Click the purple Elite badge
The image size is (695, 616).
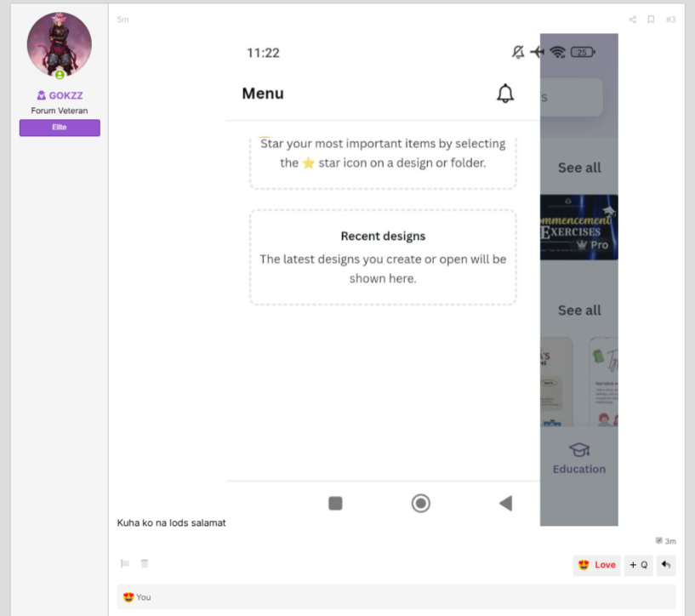(x=60, y=128)
